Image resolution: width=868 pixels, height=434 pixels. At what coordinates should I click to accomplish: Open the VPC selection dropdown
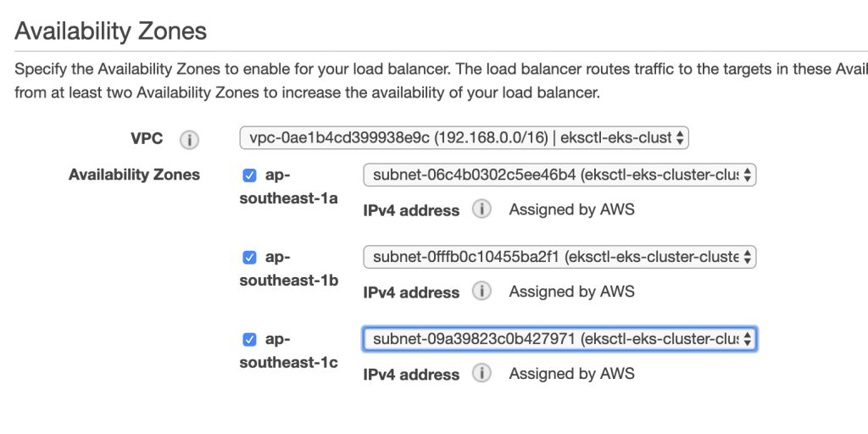pyautogui.click(x=464, y=138)
